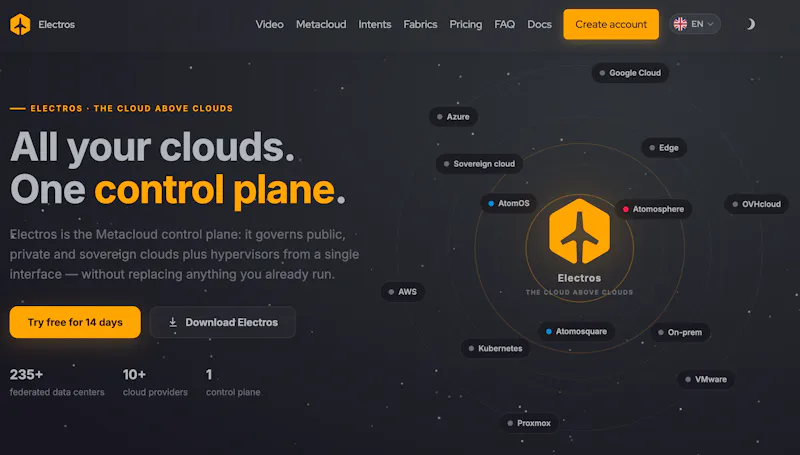This screenshot has height=455, width=800.
Task: Click the Download Electros button
Action: coord(222,322)
